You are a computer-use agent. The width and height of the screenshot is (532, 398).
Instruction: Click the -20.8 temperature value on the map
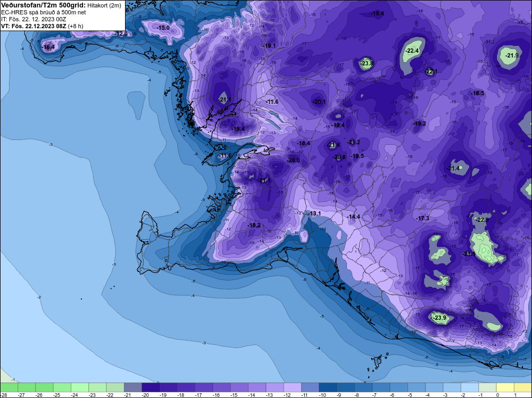[339, 157]
